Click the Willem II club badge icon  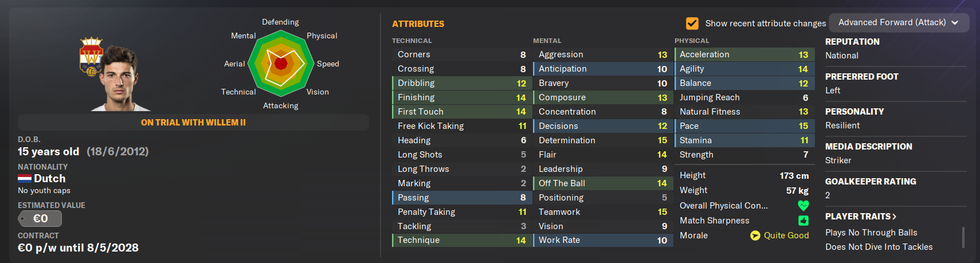click(91, 57)
